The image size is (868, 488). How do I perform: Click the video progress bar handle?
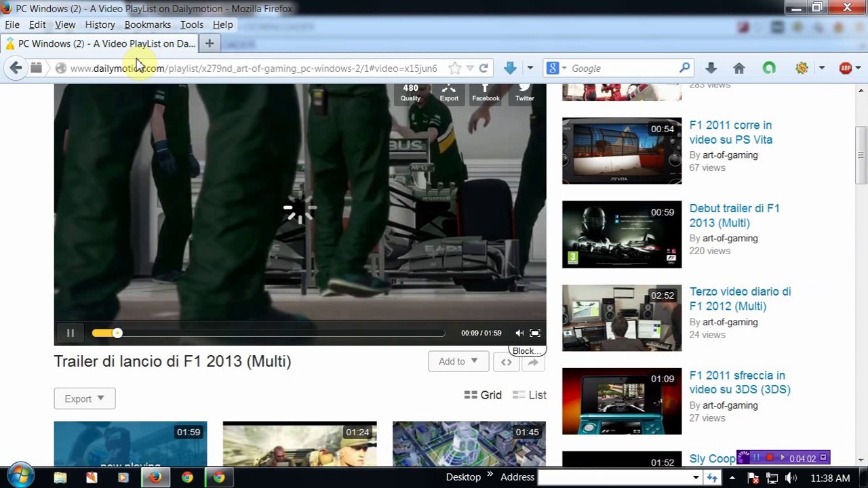click(117, 333)
